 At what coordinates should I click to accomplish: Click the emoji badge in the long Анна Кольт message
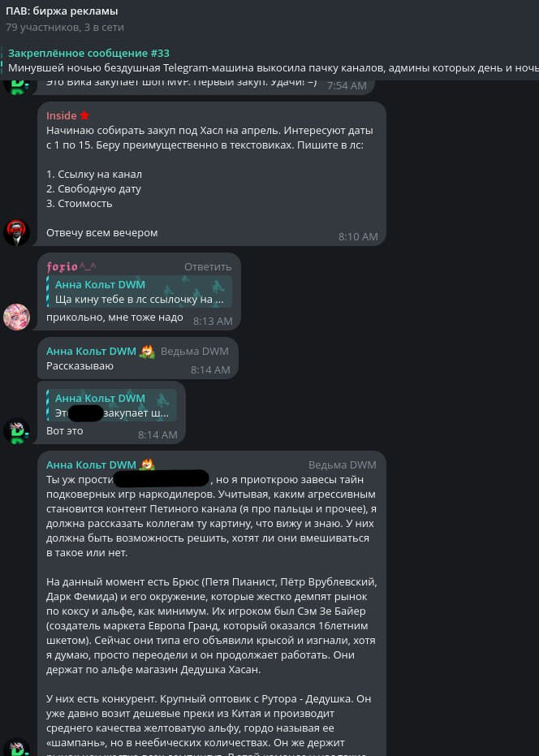coord(147,464)
